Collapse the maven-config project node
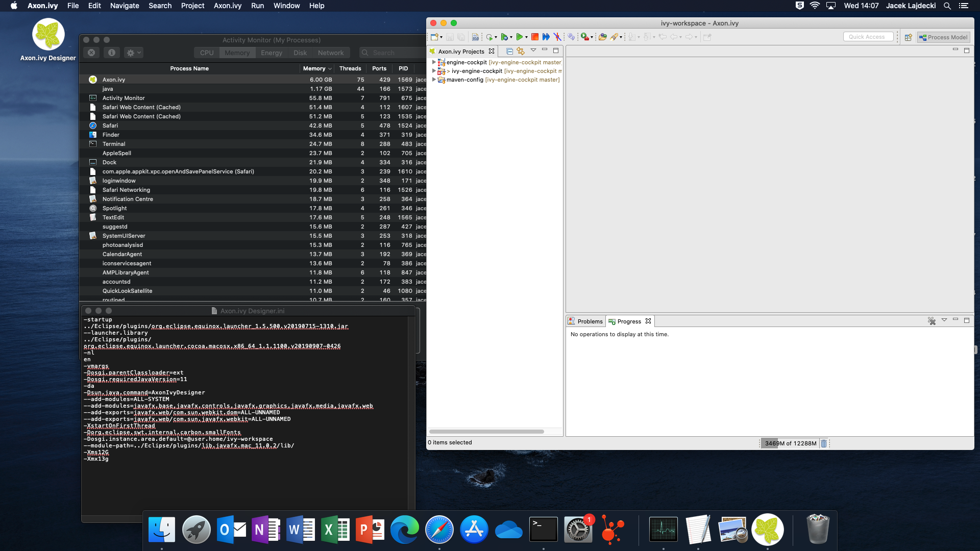This screenshot has height=551, width=980. point(434,80)
